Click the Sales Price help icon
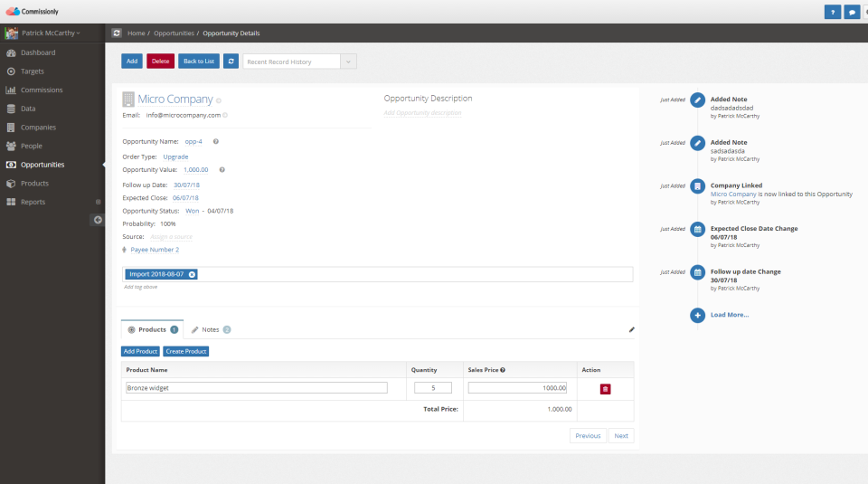This screenshot has width=868, height=484. (x=503, y=370)
